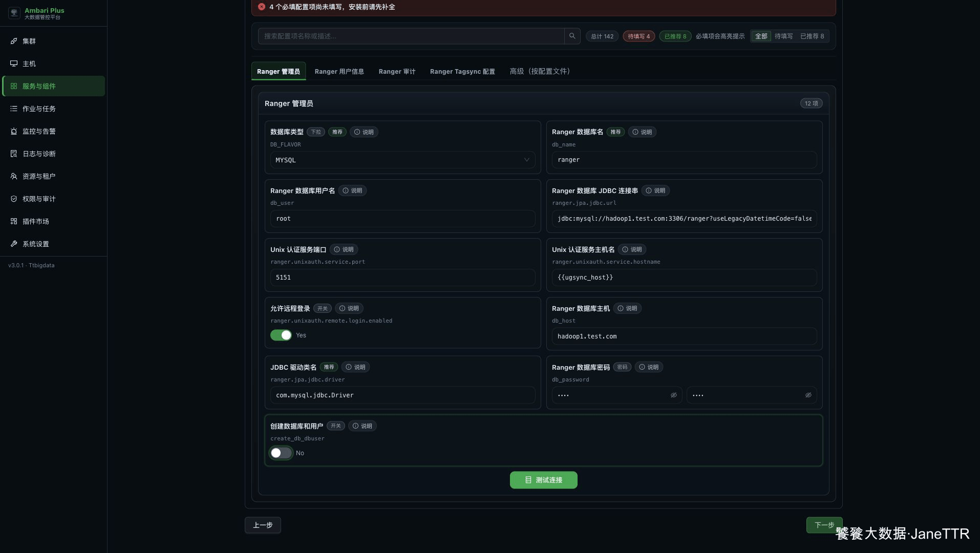Click the 插件市场 blocks icon
This screenshot has height=553, width=980.
(x=14, y=221)
